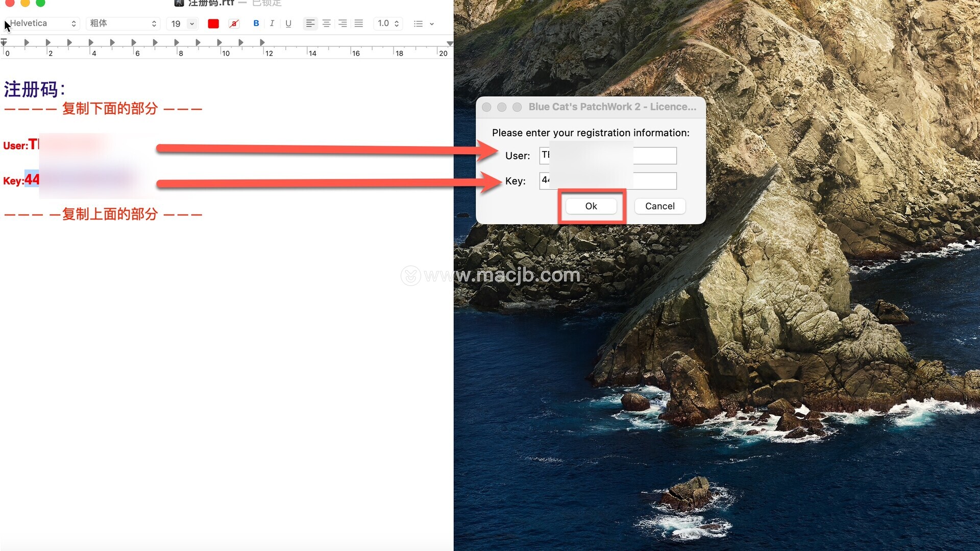980x551 pixels.
Task: Open the list bullets and numbering dropdown
Action: click(424, 23)
